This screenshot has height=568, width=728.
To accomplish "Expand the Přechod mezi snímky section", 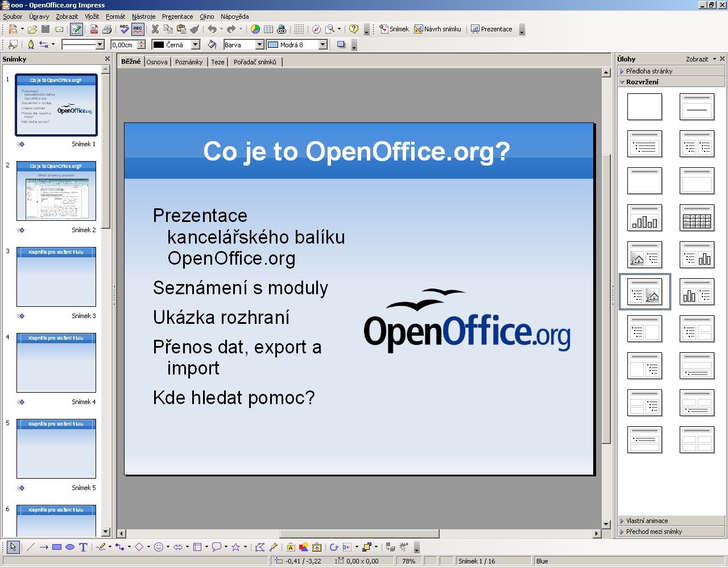I will 671,532.
